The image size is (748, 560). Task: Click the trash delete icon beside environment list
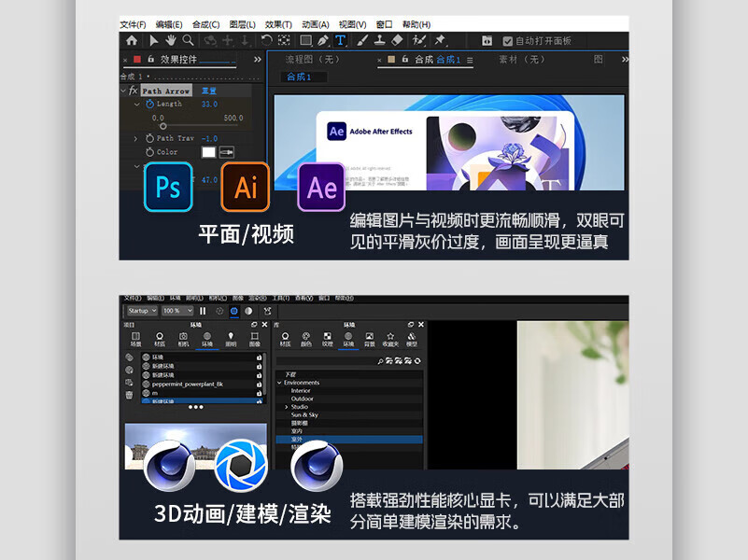129,395
